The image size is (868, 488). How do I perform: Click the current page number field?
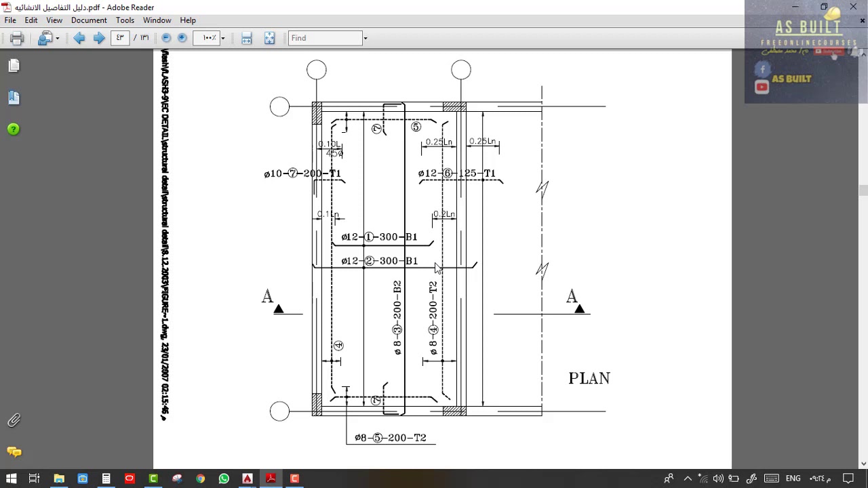click(x=120, y=38)
